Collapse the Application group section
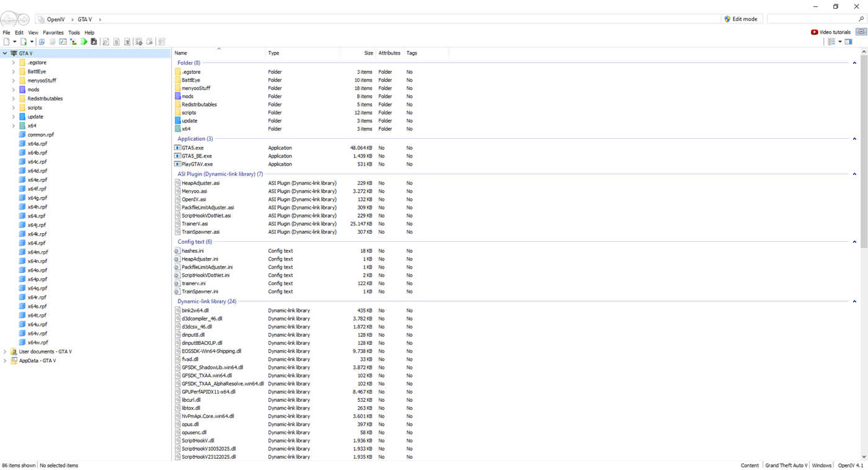The height and width of the screenshot is (470, 868). [x=854, y=139]
